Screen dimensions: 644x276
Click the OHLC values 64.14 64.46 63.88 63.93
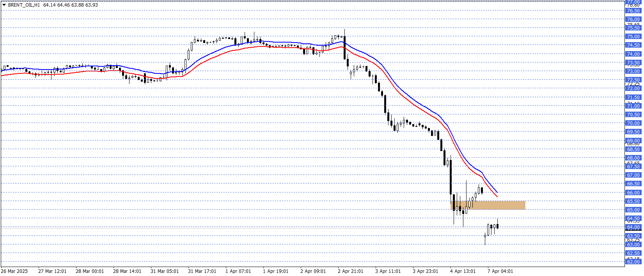[x=71, y=5]
